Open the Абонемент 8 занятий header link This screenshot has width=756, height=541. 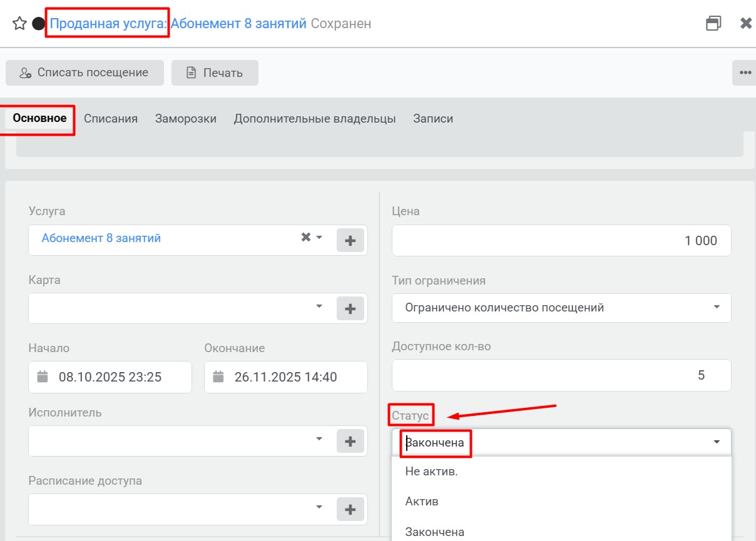pyautogui.click(x=238, y=24)
